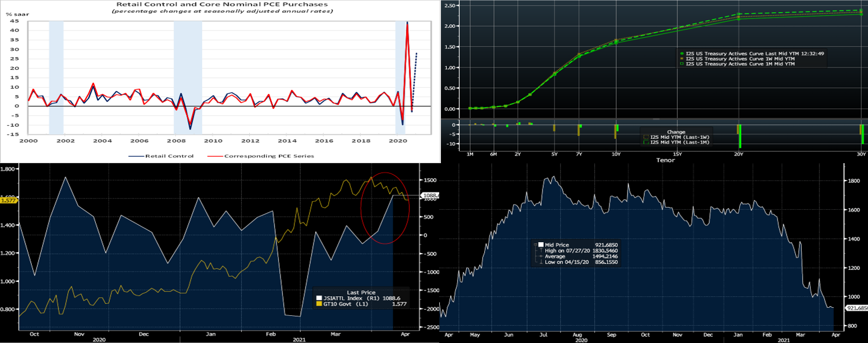868x343 pixels.
Task: Click the GT10 Govt yellow legend swatch
Action: point(319,304)
